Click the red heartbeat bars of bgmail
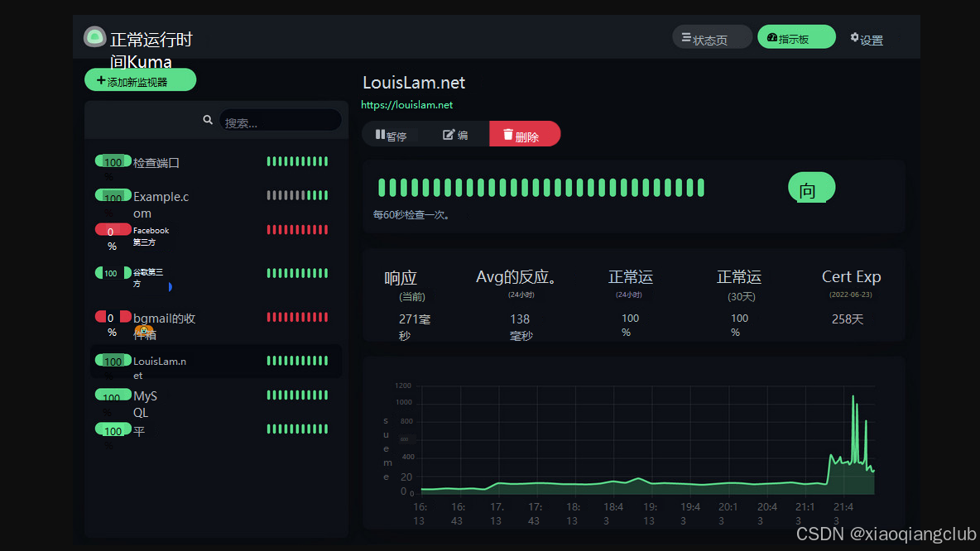 point(297,318)
